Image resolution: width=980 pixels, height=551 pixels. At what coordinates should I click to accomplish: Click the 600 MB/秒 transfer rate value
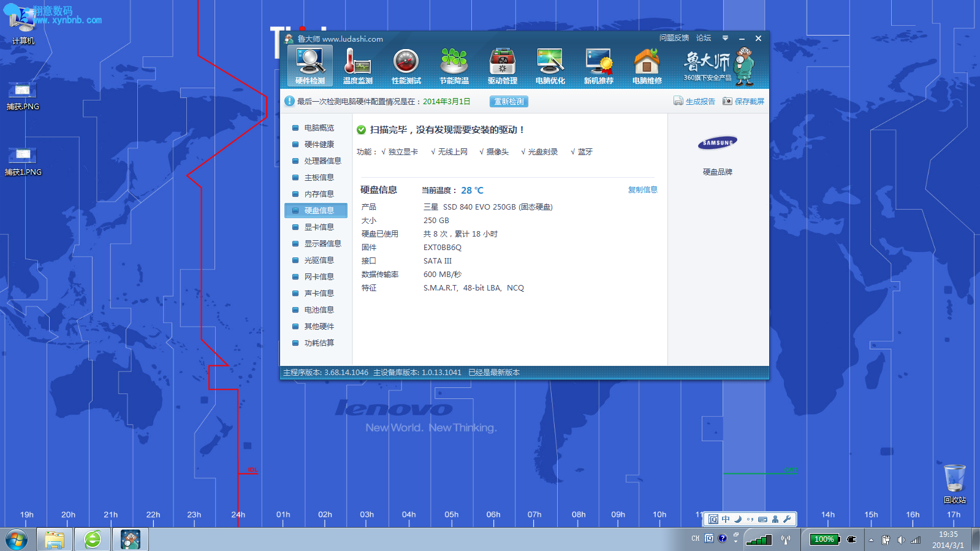click(x=443, y=275)
